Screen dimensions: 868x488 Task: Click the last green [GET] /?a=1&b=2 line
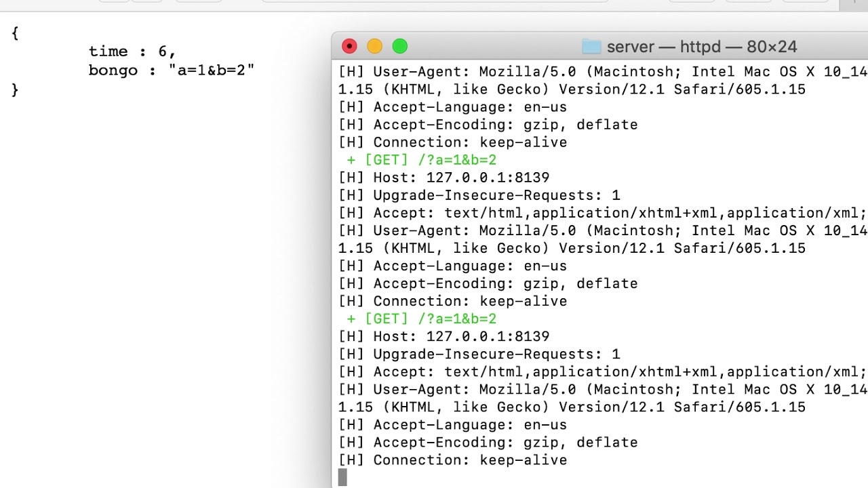point(421,319)
